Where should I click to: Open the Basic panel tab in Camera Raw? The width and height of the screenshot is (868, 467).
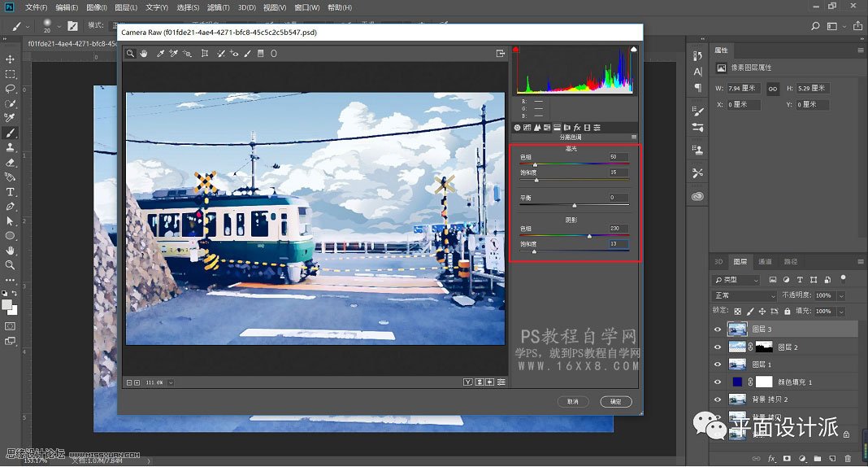[517, 128]
